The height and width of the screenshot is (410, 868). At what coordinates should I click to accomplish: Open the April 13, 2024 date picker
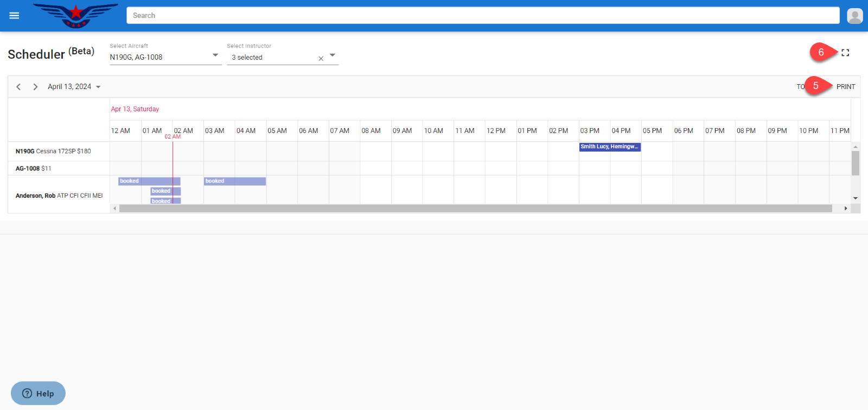click(74, 87)
